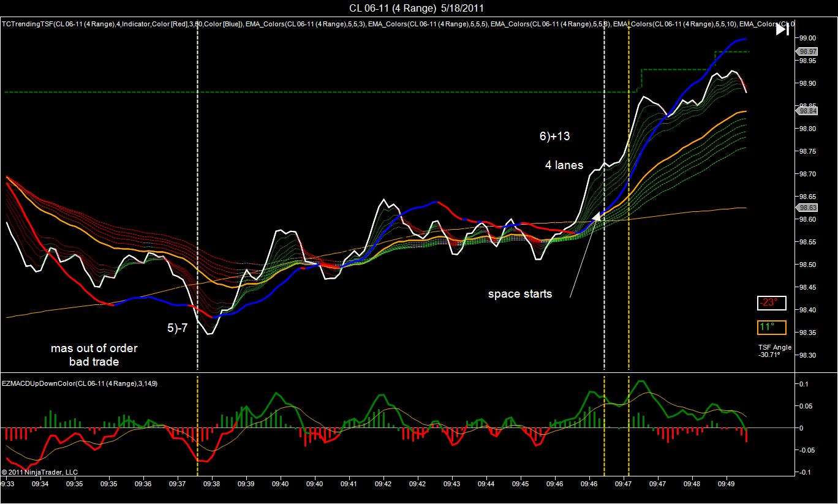Click the 98.55 price axis label
838x504 pixels.
[x=808, y=242]
